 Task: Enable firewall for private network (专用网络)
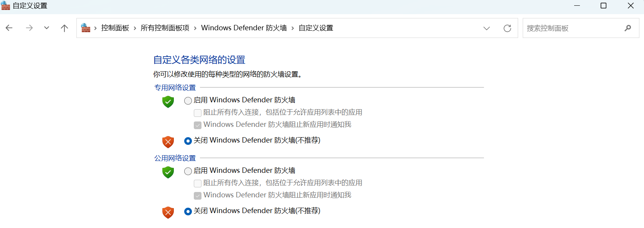188,101
